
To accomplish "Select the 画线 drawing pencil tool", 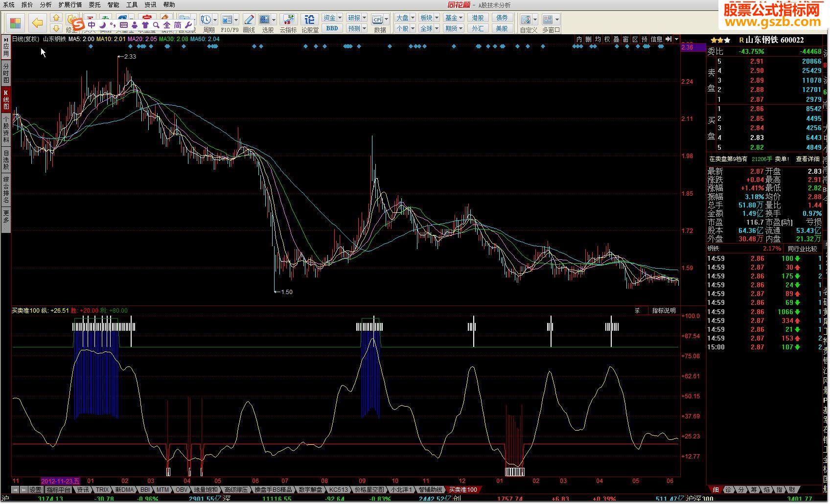I will pos(249,20).
